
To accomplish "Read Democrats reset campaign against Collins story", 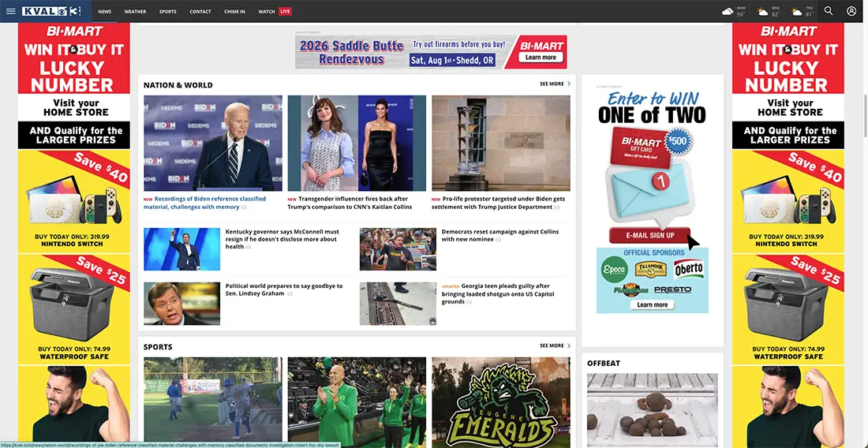I will click(x=500, y=235).
